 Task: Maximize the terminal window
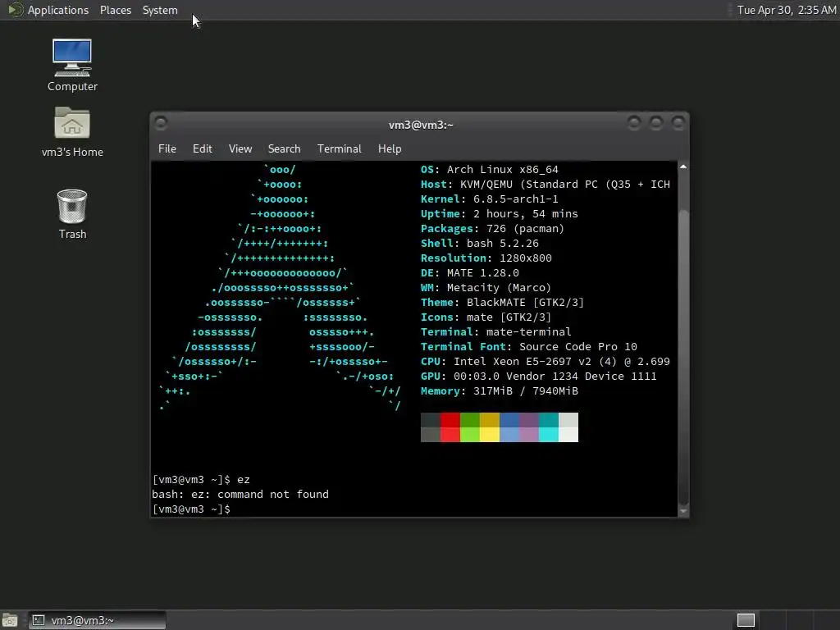coord(656,123)
